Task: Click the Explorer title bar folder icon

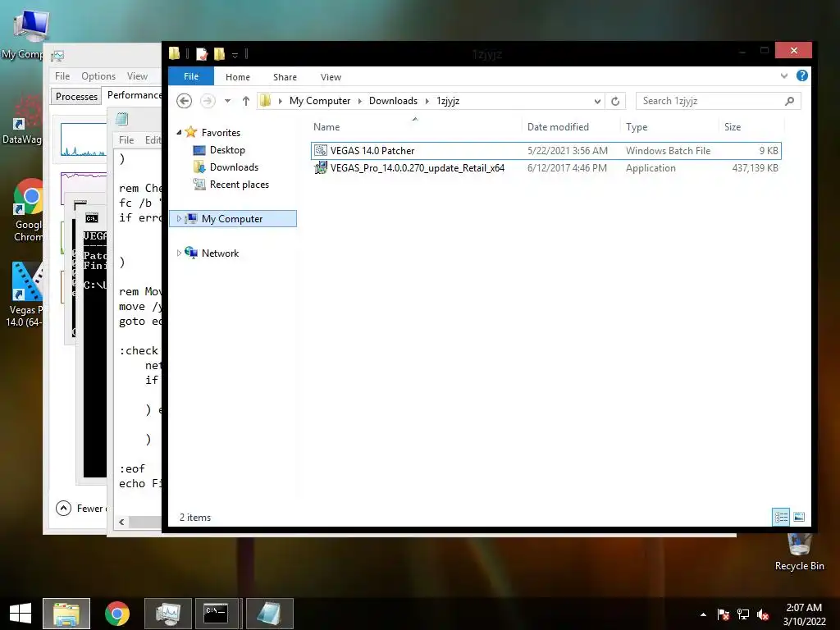Action: [174, 53]
